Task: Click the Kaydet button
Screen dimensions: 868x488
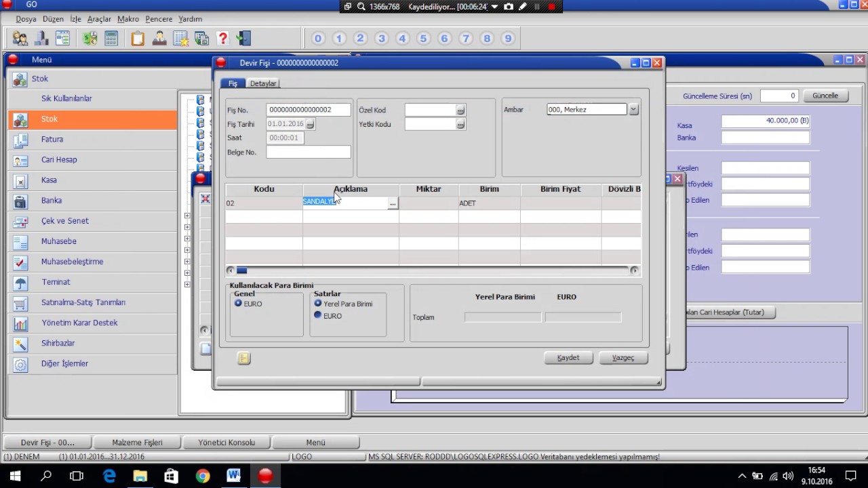Action: pos(568,358)
